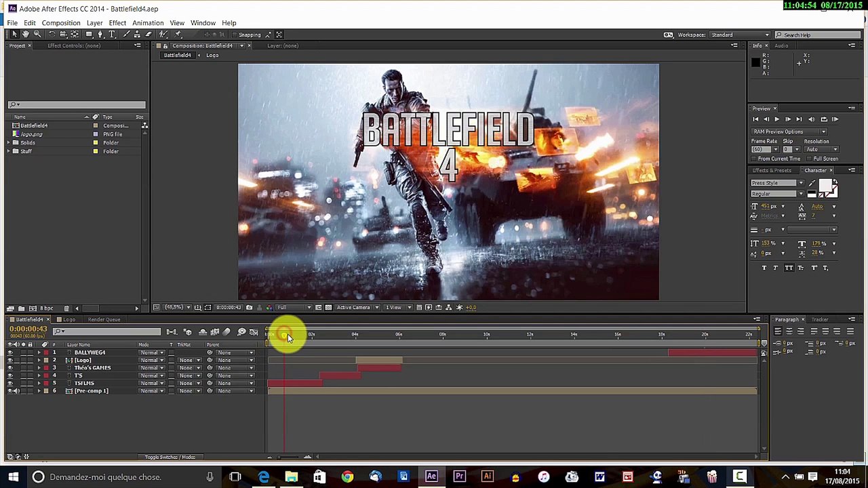Select the Clone Stamp tool
Screen dimensions: 868x488
tap(138, 35)
